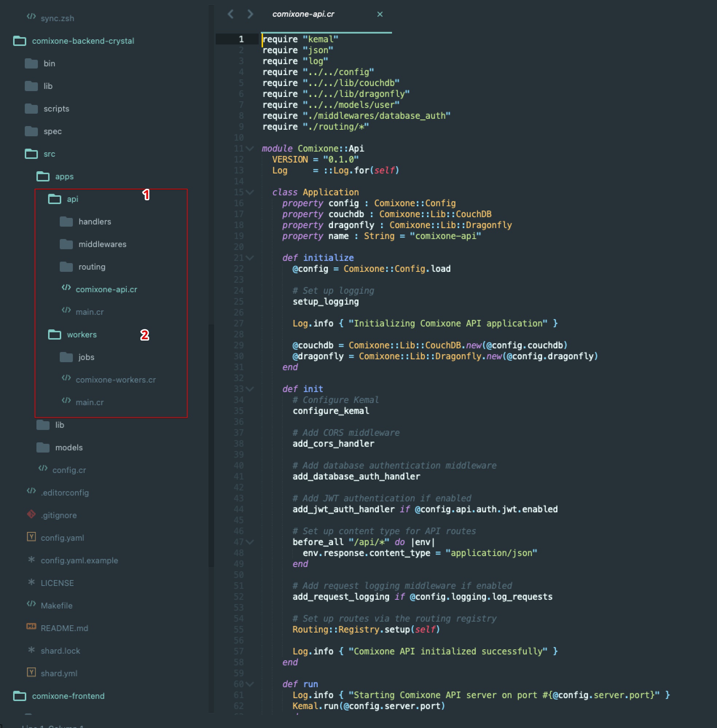Screen dimensions: 717x728
Task: Click the jobs folder icon
Action: pos(66,357)
